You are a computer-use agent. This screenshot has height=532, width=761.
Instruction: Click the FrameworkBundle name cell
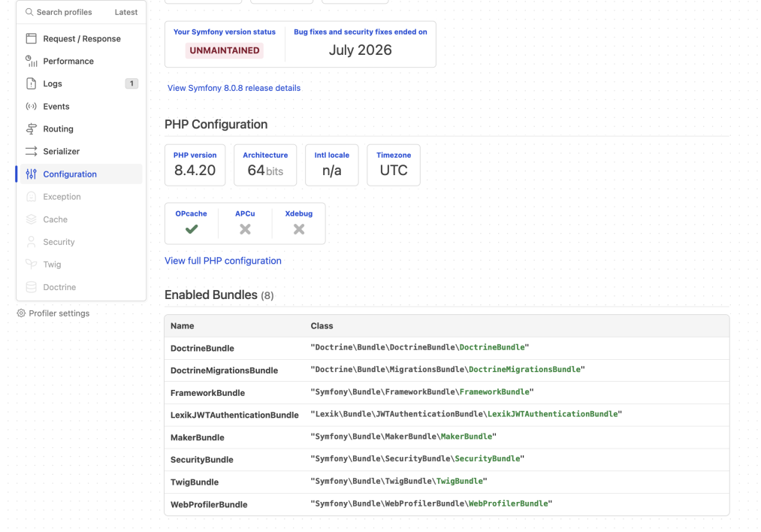(x=208, y=393)
